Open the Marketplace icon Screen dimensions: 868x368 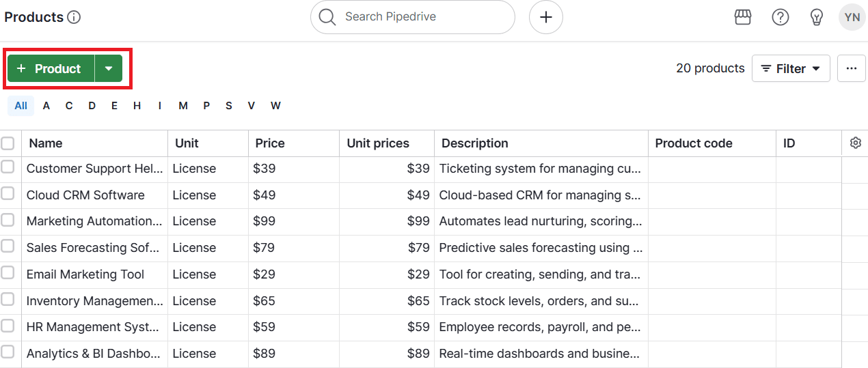(743, 17)
